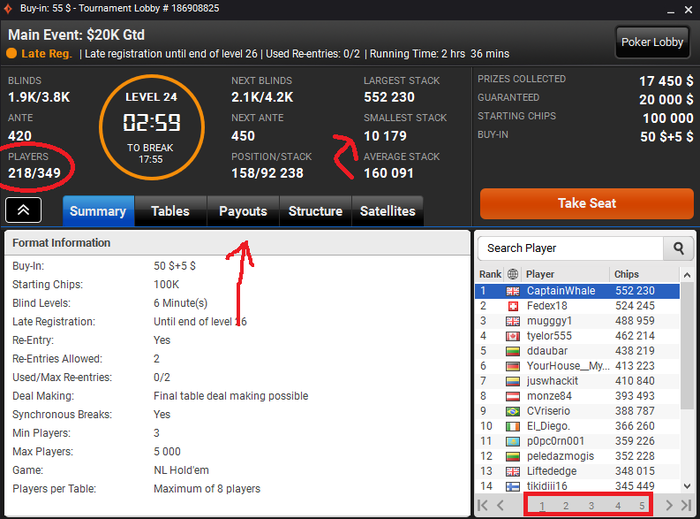Select the player row p0pc0rn001
Image resolution: width=700 pixels, height=519 pixels.
(578, 441)
